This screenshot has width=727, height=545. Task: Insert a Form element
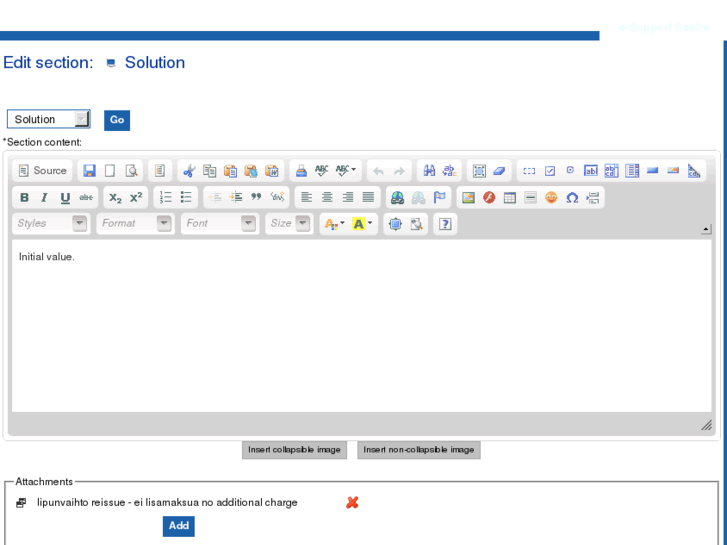click(x=529, y=171)
